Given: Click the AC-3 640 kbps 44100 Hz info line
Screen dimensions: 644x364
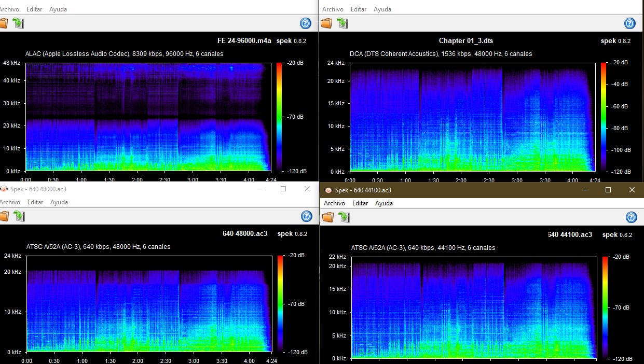Looking at the screenshot, I should (x=423, y=248).
